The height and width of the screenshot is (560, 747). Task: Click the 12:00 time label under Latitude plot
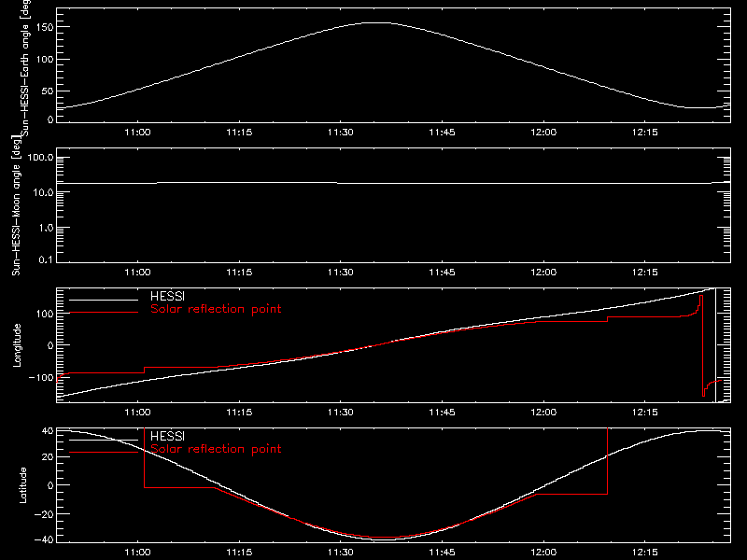(x=543, y=553)
